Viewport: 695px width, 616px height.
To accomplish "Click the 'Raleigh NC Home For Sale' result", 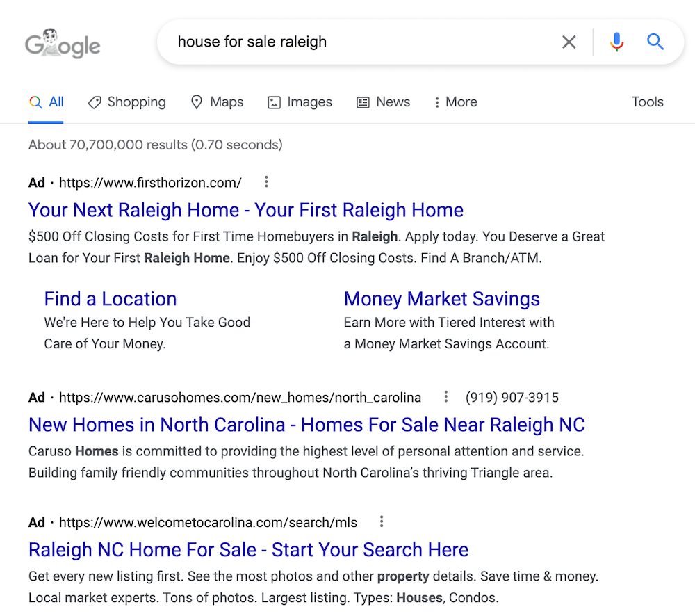I will coord(248,549).
